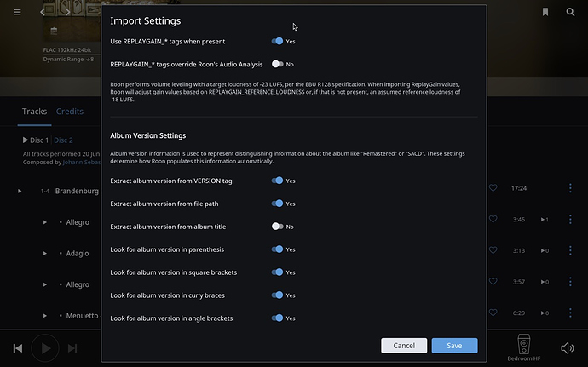588x367 pixels.
Task: Open the hamburger navigation menu
Action: pos(17,13)
